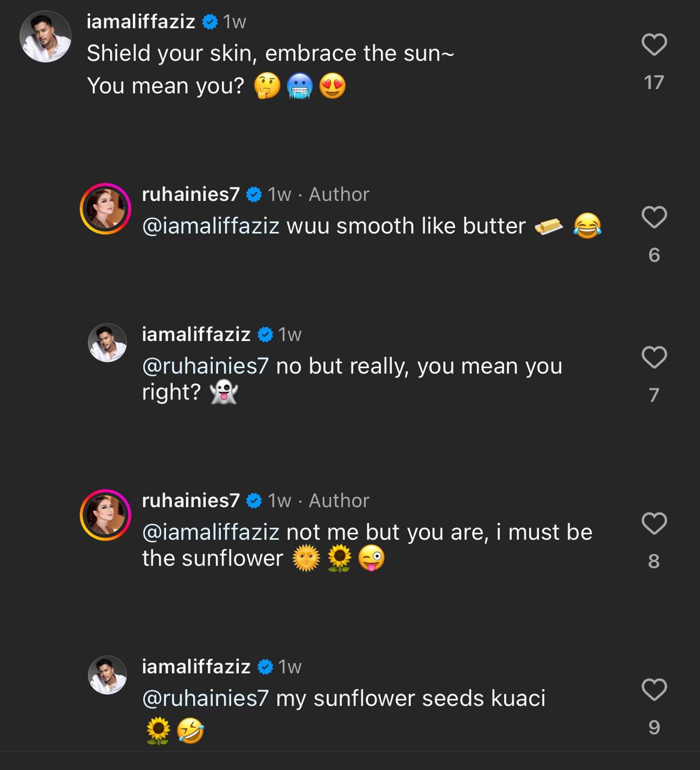Open iamaliffaziz username on top comment
The width and height of the screenshot is (700, 770).
point(141,22)
